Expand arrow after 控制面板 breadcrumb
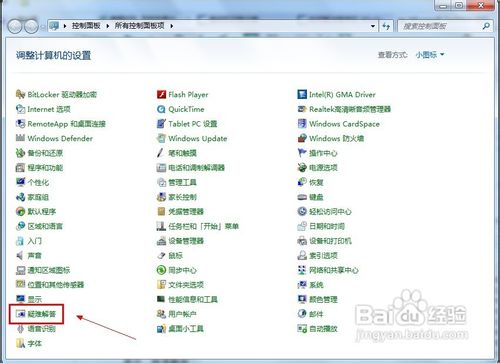 pos(108,26)
